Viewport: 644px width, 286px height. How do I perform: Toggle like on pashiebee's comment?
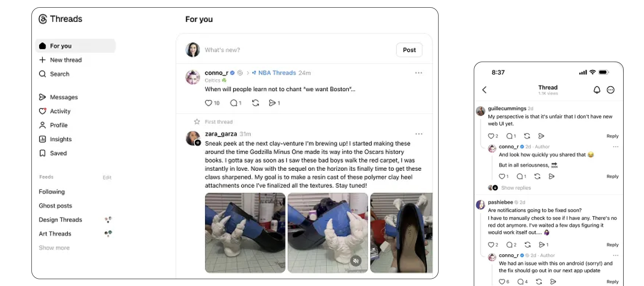491,245
